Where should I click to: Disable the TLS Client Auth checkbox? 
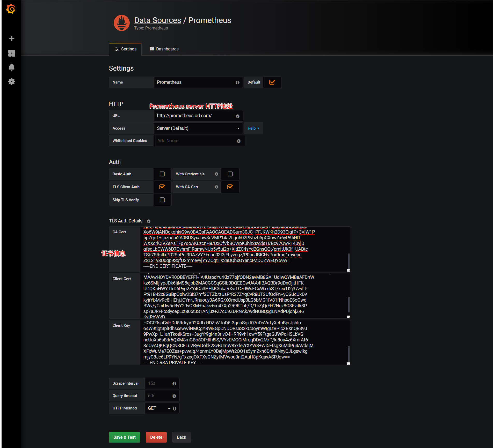162,187
